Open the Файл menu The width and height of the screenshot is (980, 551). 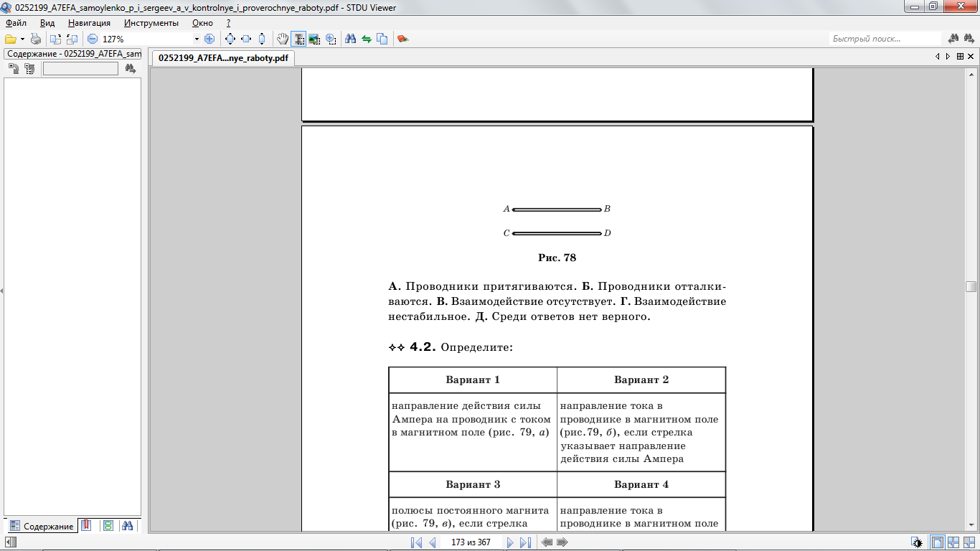coord(16,23)
